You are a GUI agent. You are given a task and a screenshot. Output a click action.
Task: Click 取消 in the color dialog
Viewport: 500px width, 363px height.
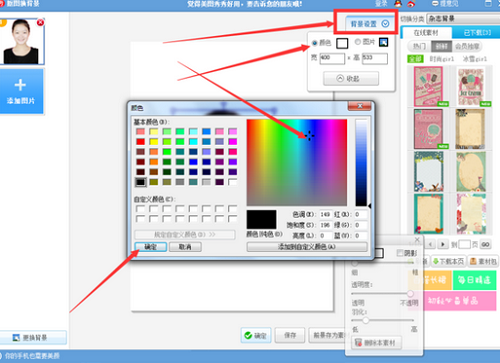(185, 247)
